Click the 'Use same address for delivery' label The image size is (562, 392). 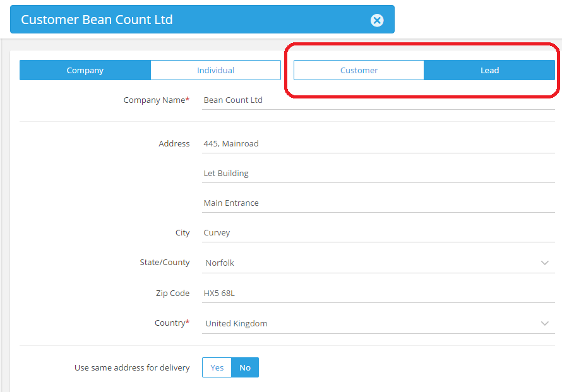[132, 367]
